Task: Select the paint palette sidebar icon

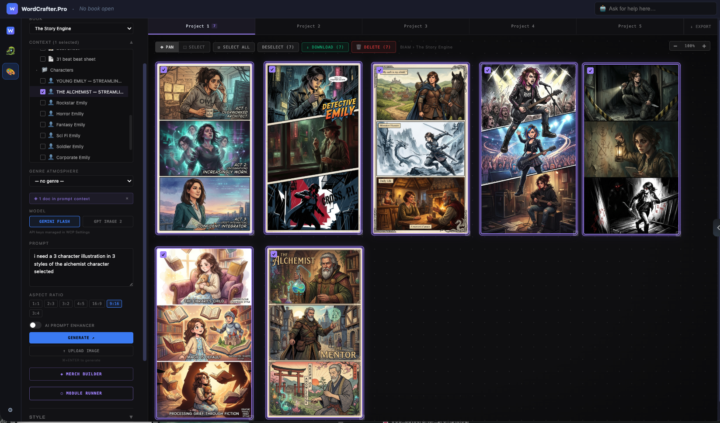Action: 11,72
